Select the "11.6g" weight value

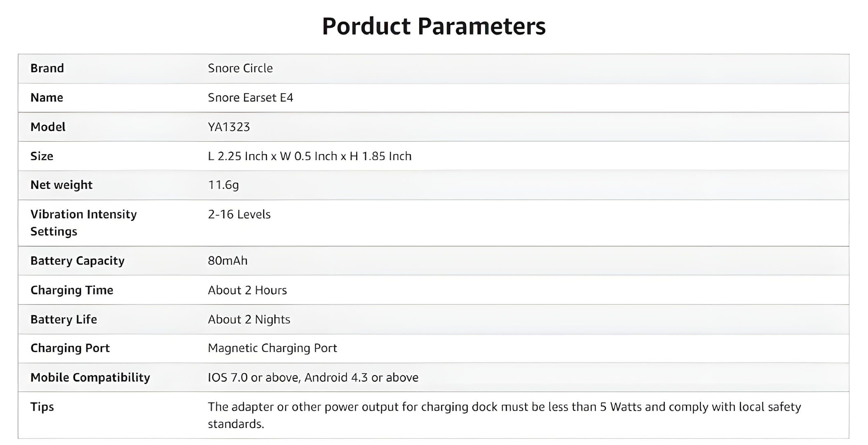tap(223, 185)
